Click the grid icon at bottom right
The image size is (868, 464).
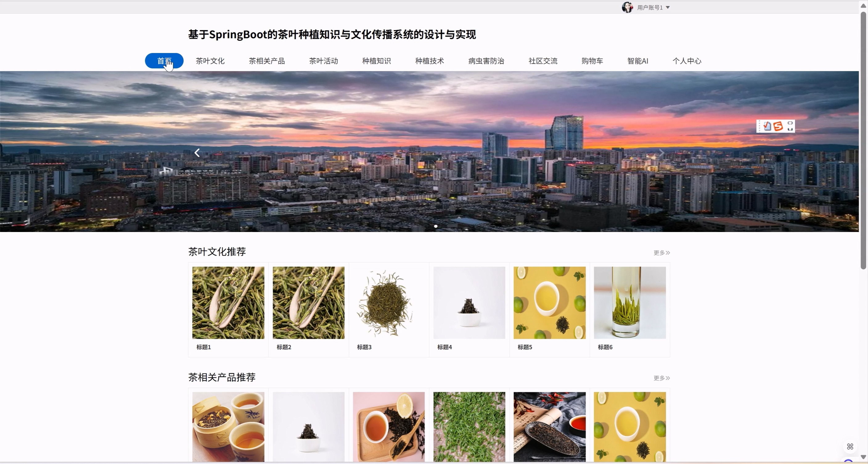(850, 446)
